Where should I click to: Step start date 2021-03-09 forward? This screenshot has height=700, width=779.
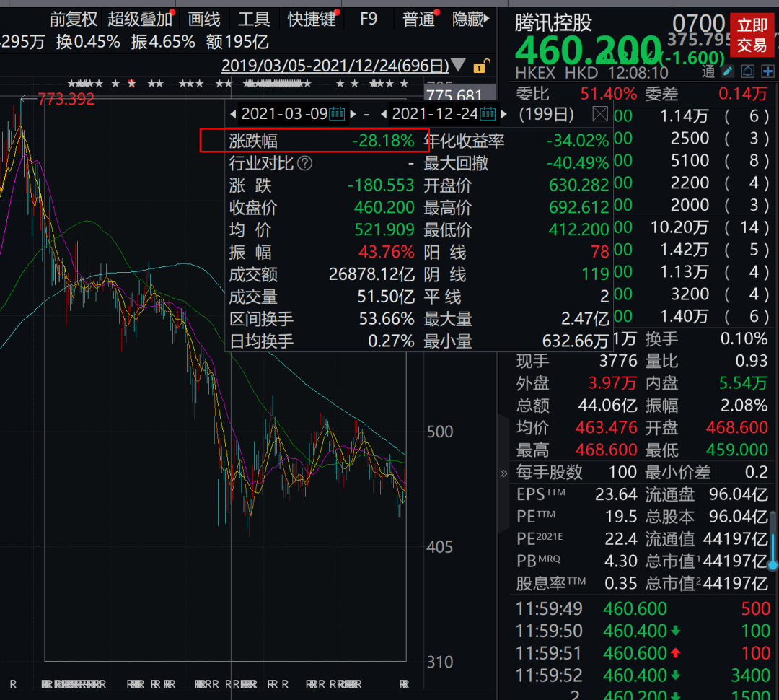tap(353, 114)
